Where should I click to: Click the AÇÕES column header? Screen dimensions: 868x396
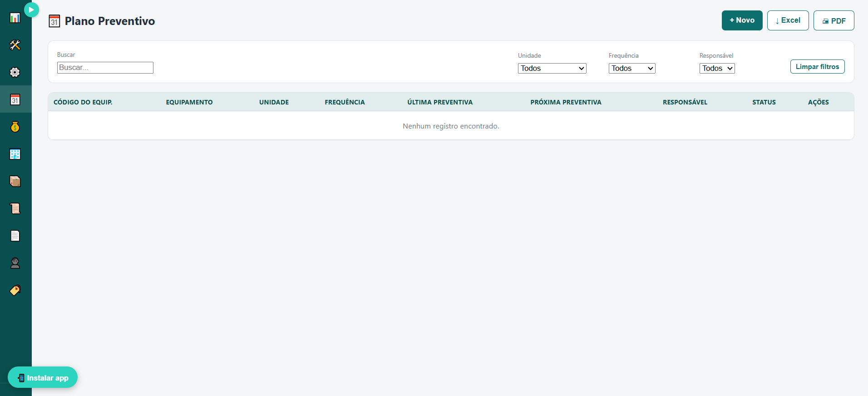(819, 102)
